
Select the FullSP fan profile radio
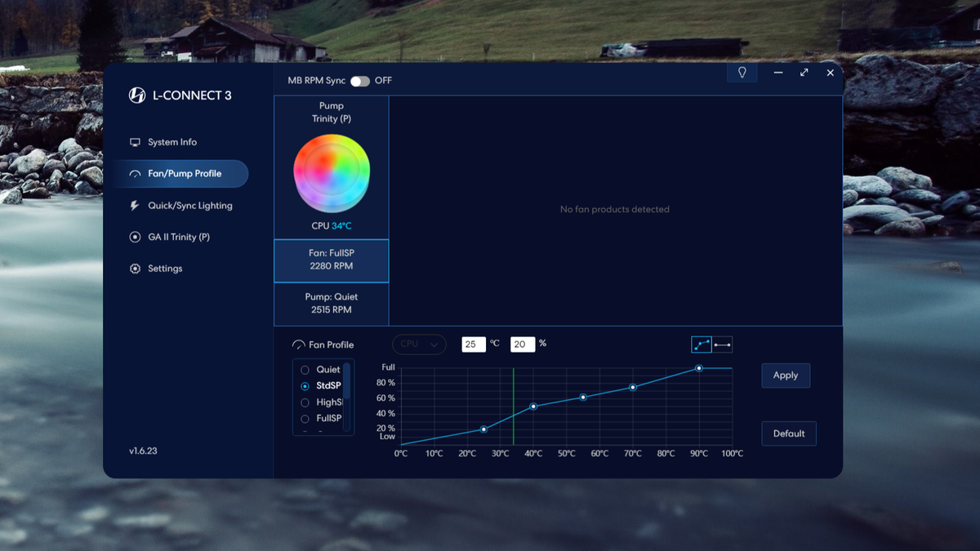(x=305, y=418)
